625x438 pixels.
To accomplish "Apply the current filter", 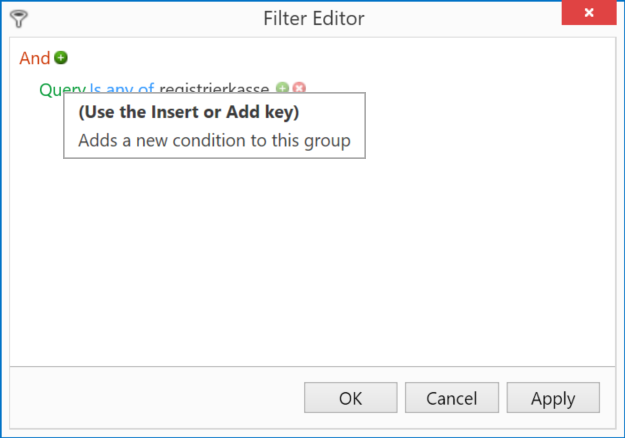I will pos(553,398).
